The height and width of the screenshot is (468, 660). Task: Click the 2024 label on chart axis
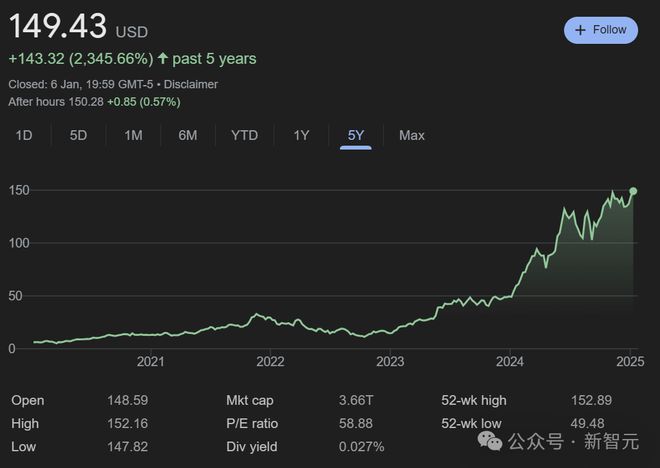click(510, 361)
